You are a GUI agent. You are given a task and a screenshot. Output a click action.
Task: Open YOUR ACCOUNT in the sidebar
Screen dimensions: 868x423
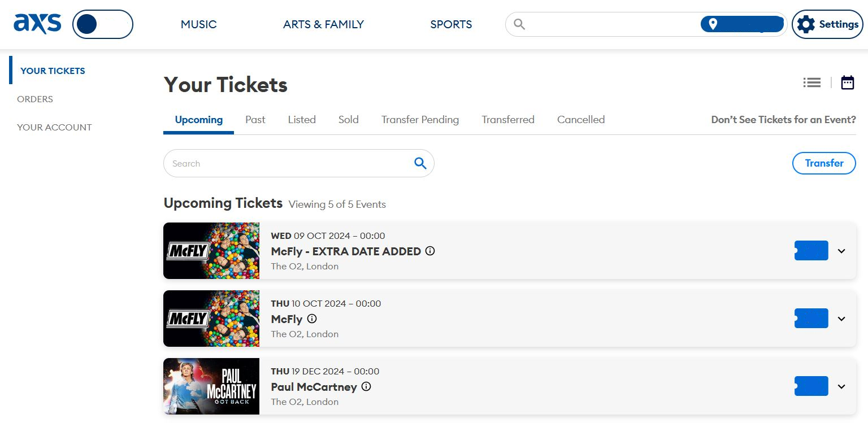[54, 127]
